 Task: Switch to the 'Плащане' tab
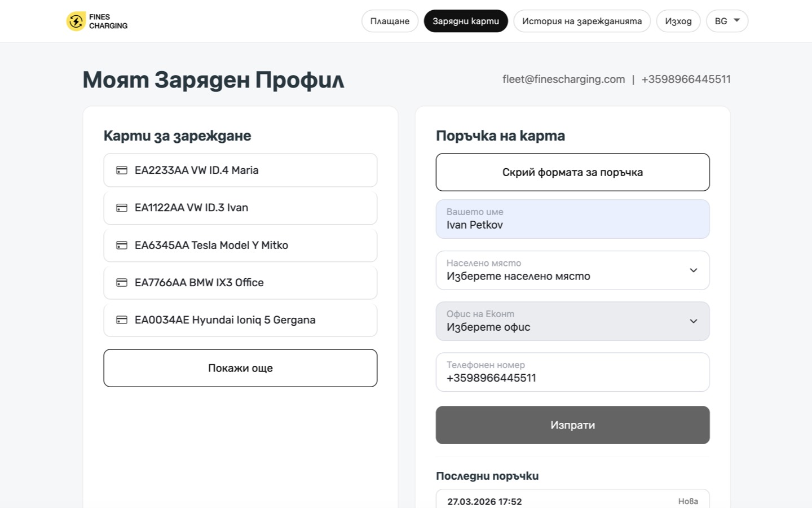[389, 21]
